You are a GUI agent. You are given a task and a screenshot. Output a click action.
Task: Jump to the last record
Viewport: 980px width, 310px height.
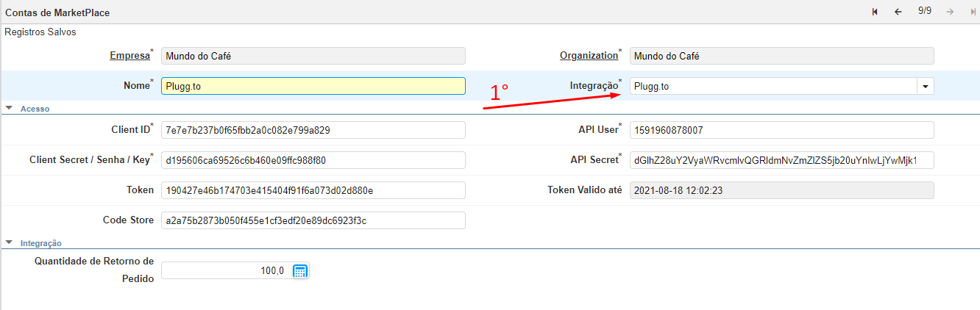click(973, 12)
